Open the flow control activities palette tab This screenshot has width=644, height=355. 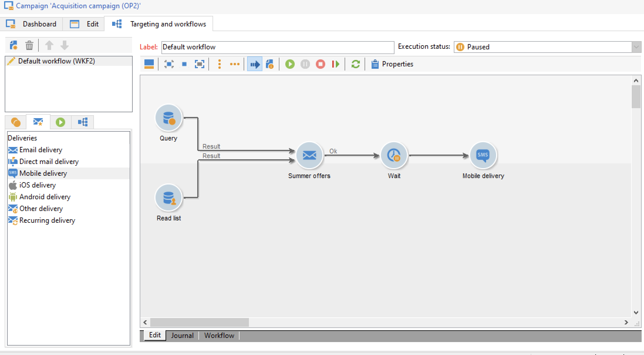[60, 122]
